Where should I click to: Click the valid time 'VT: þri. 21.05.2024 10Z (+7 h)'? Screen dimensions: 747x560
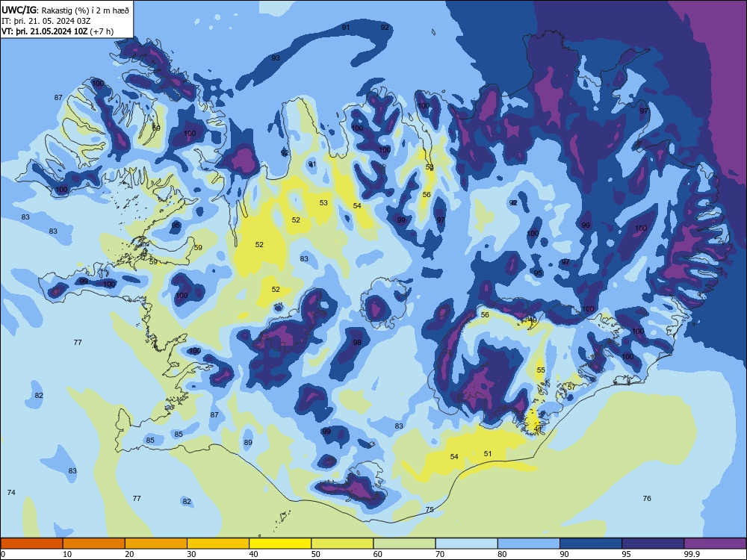pos(58,31)
